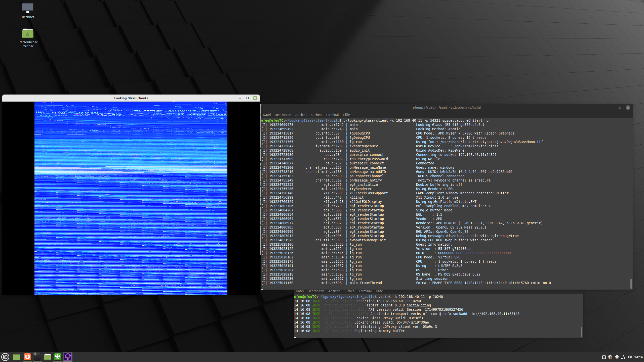Viewport: 644px width, 362px height.
Task: Click 'Guest UUID: b6eb2a7d' log line
Action: [464, 172]
